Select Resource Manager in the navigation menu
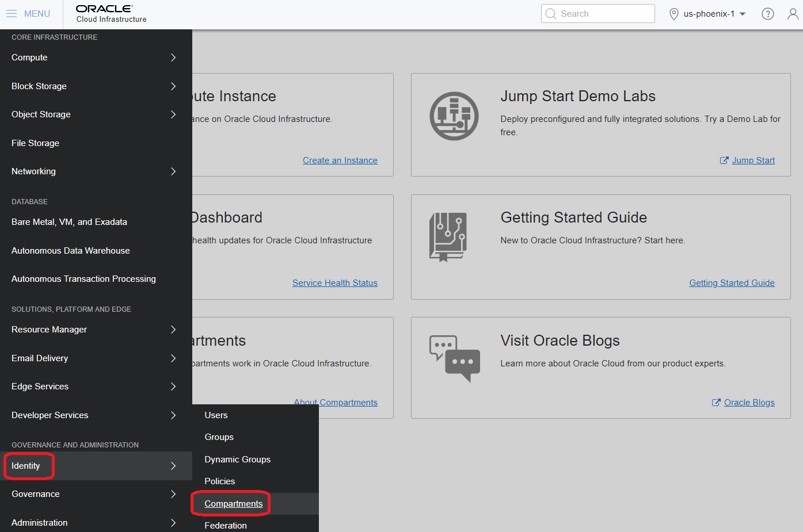Viewport: 803px width, 532px height. tap(49, 330)
